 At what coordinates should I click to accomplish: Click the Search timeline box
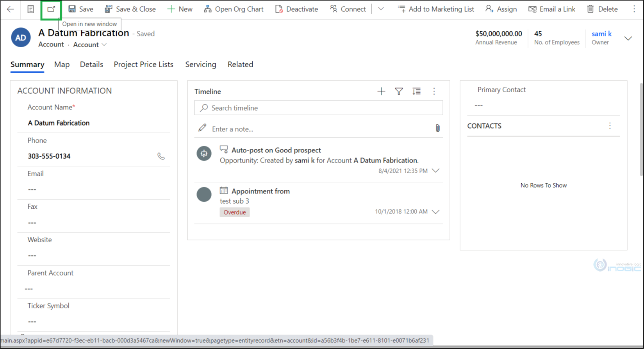click(319, 108)
